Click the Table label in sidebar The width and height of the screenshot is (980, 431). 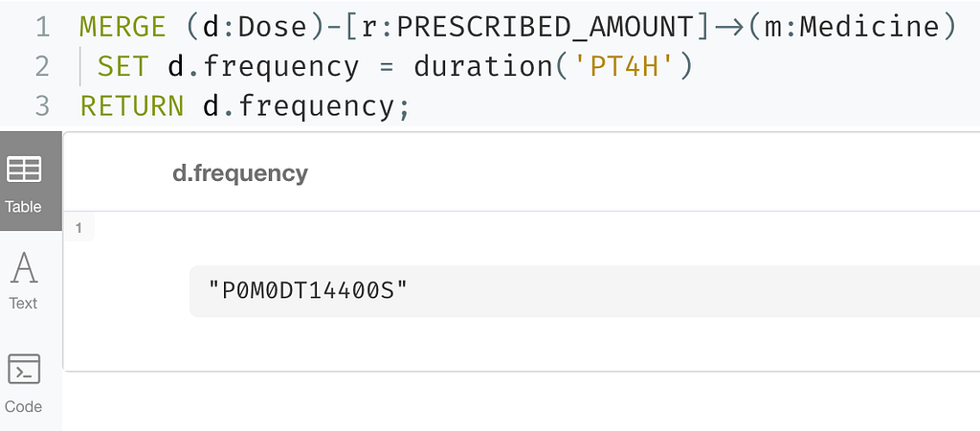pyautogui.click(x=23, y=207)
